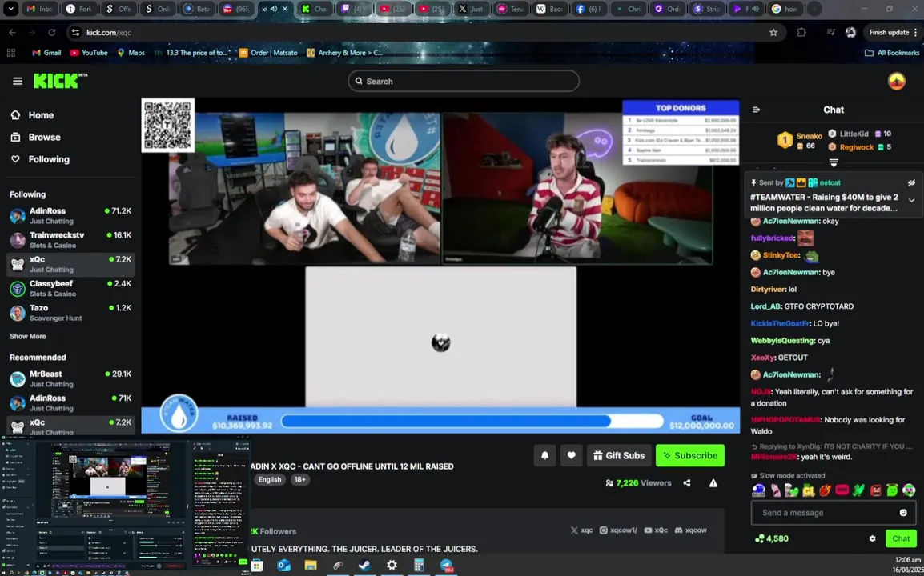Open Steam from the taskbar

pyautogui.click(x=365, y=566)
